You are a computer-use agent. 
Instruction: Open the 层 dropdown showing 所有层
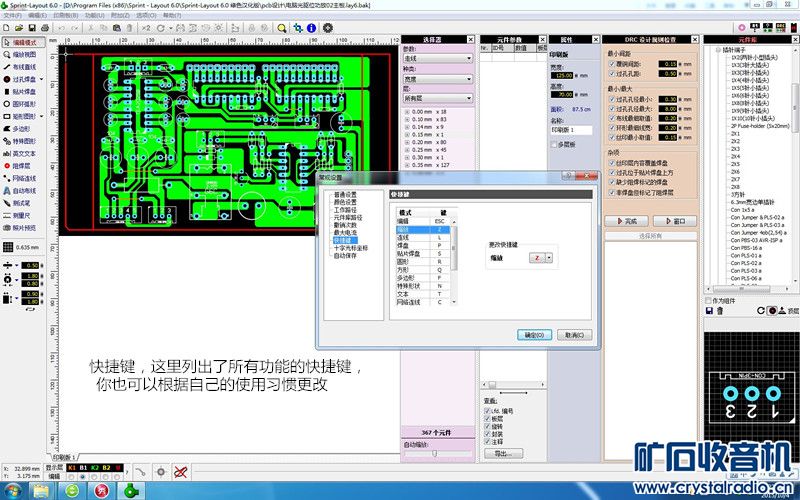437,98
